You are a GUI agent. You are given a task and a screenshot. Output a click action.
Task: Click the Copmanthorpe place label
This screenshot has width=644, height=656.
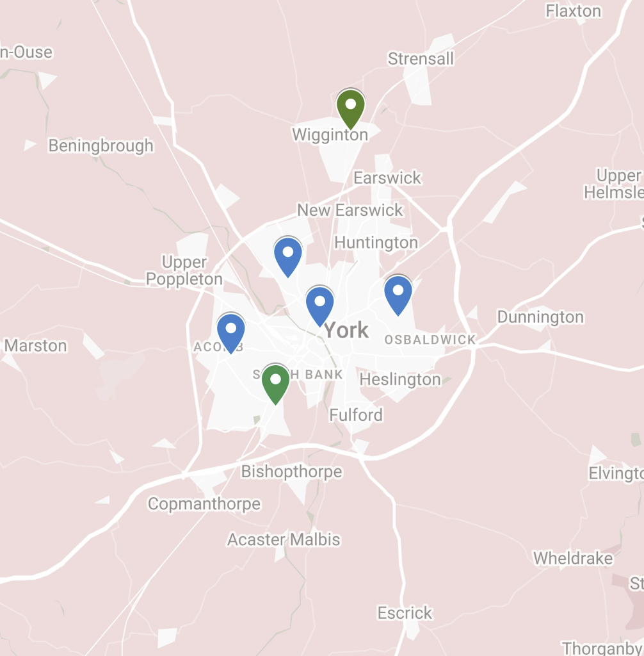click(204, 504)
